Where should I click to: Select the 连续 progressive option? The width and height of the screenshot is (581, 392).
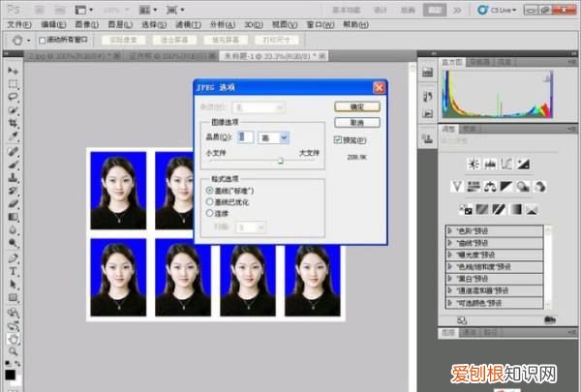pos(210,212)
